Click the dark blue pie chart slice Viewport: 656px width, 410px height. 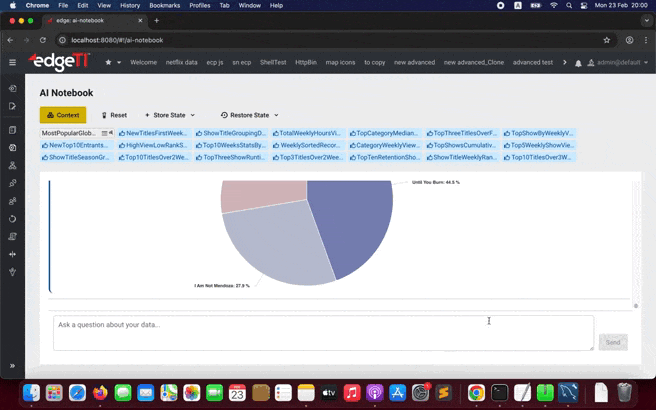click(x=355, y=225)
